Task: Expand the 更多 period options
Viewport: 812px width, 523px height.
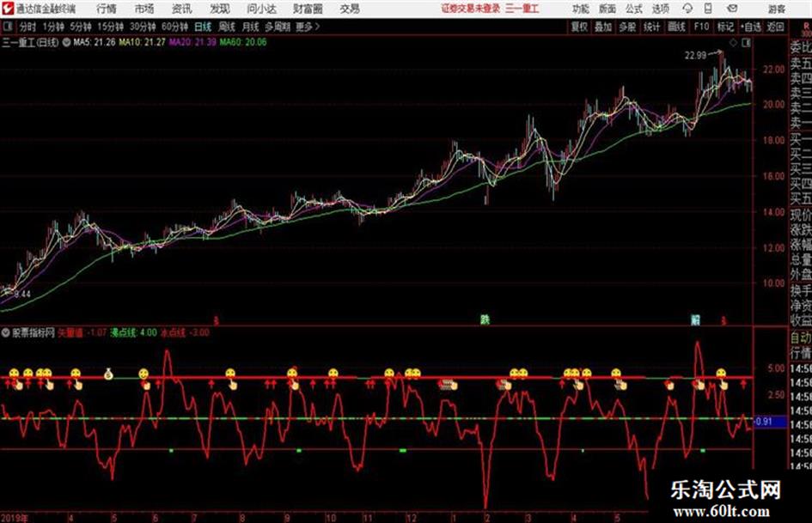Action: coord(308,27)
